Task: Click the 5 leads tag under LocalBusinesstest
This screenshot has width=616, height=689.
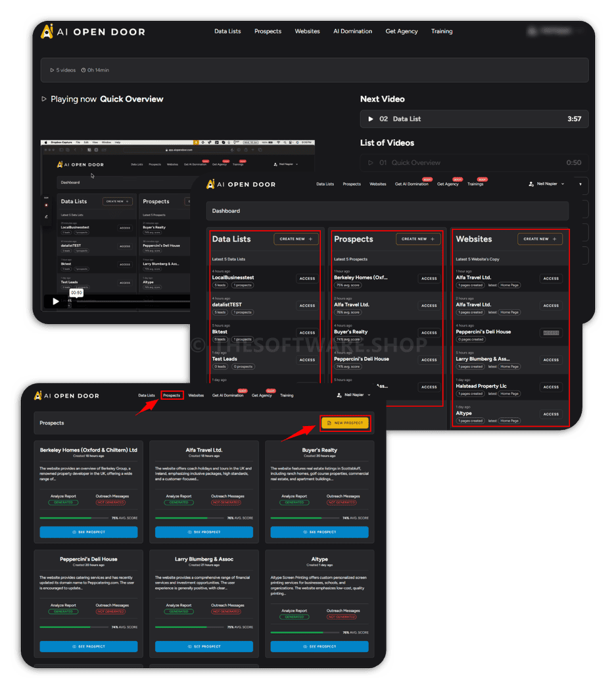Action: click(x=220, y=285)
